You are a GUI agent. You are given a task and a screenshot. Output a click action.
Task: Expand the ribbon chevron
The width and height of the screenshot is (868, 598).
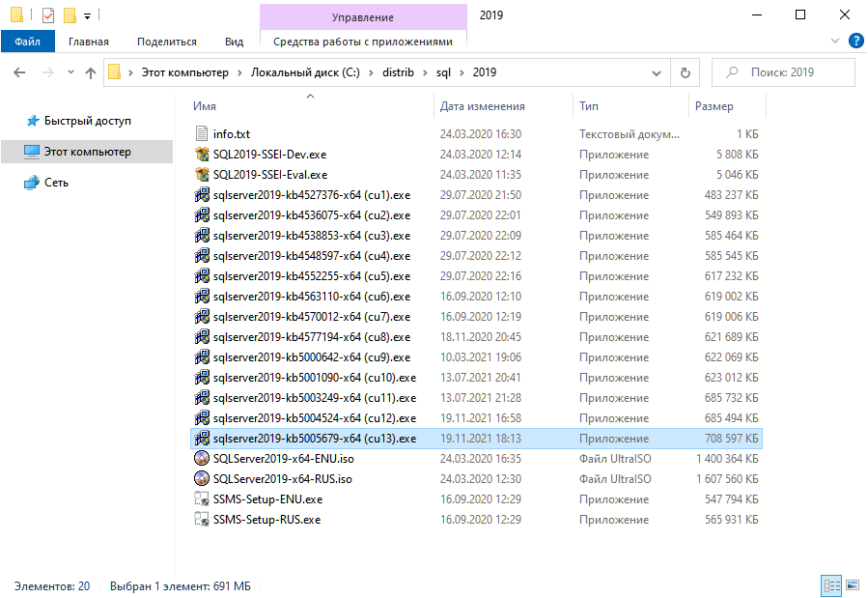click(x=835, y=41)
